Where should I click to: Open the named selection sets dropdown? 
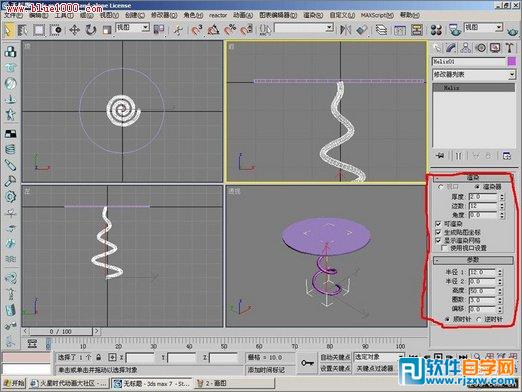pos(304,28)
